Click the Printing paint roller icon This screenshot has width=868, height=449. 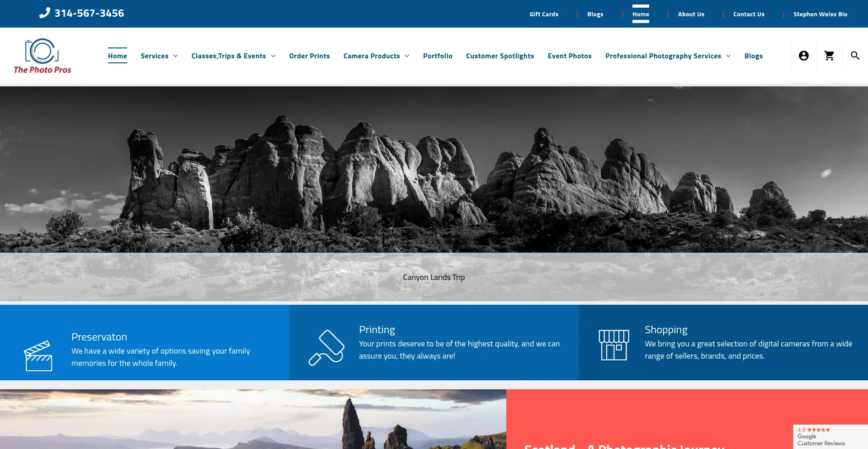(x=326, y=347)
